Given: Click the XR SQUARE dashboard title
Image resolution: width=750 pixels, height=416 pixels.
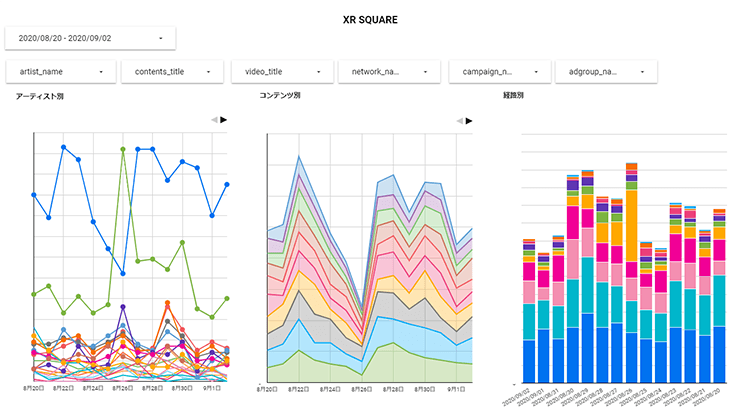Looking at the screenshot, I should tap(376, 19).
